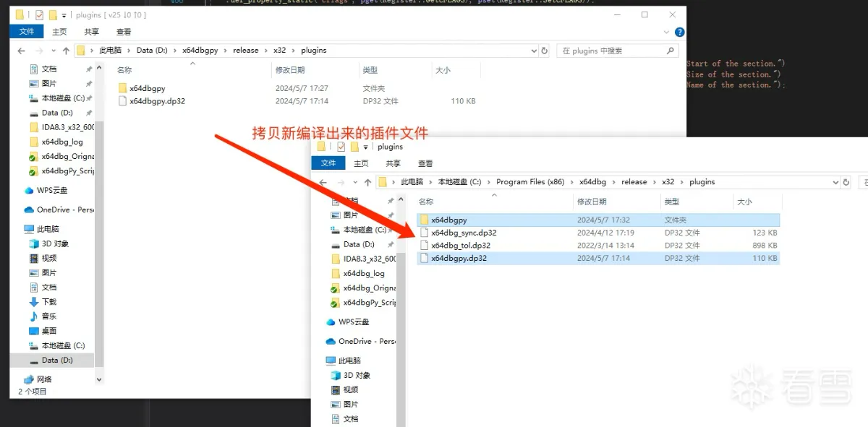Screen dimensions: 868x427
Task: Switch to 查看 tab in the back D: window
Action: pyautogui.click(x=124, y=32)
